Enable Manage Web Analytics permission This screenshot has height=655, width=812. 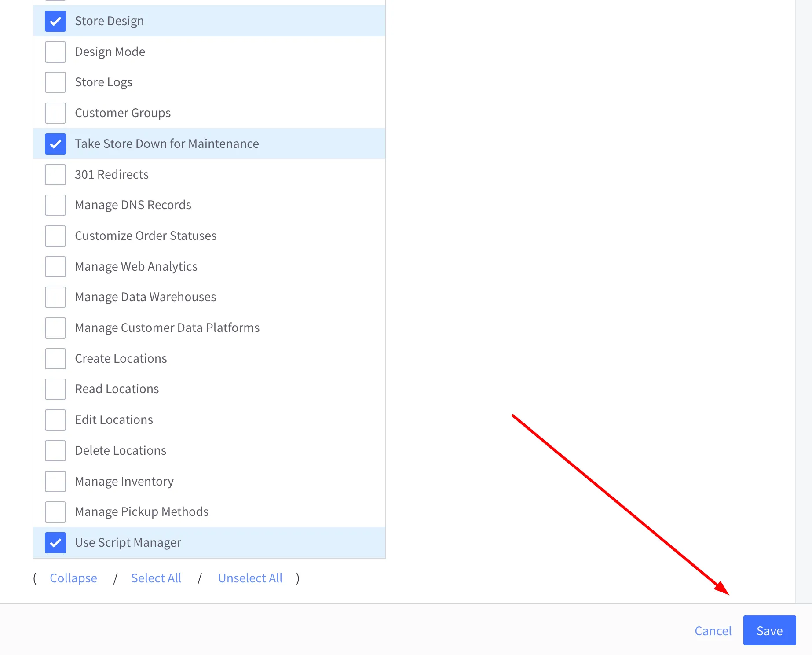pyautogui.click(x=55, y=267)
